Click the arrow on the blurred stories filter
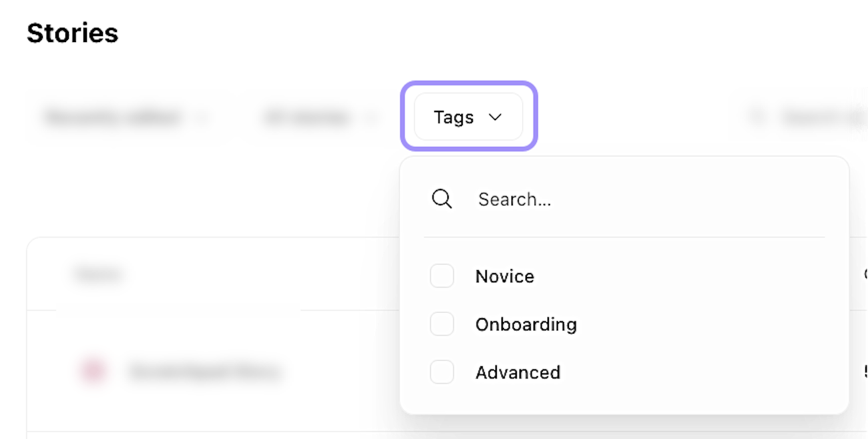 (x=369, y=118)
